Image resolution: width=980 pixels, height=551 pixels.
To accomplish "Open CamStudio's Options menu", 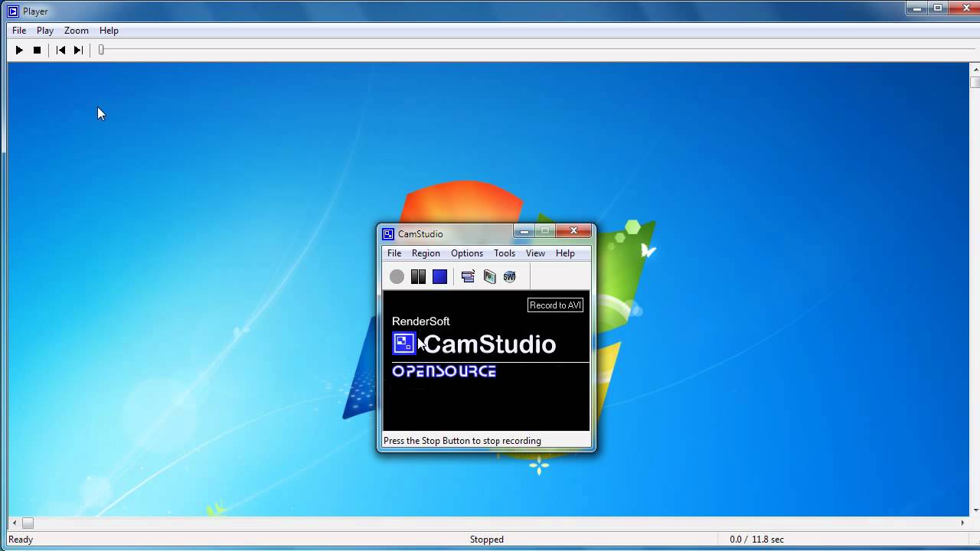I will [467, 253].
